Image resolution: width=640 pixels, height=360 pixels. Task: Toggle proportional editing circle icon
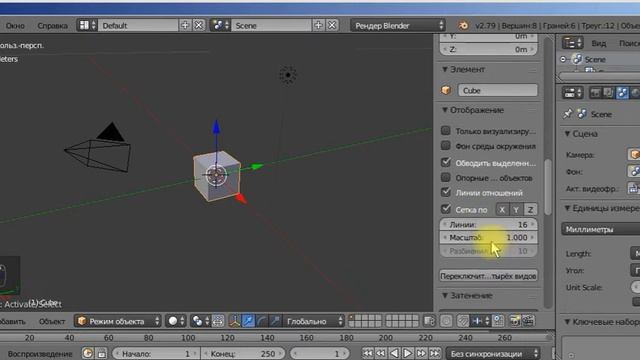tap(446, 321)
